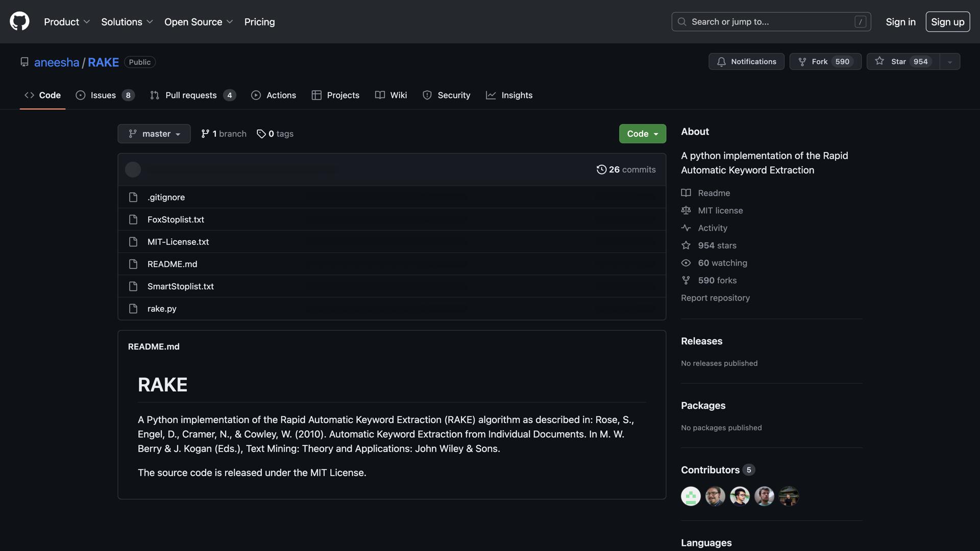Open the Product navigation menu
The width and height of the screenshot is (980, 551).
(67, 22)
